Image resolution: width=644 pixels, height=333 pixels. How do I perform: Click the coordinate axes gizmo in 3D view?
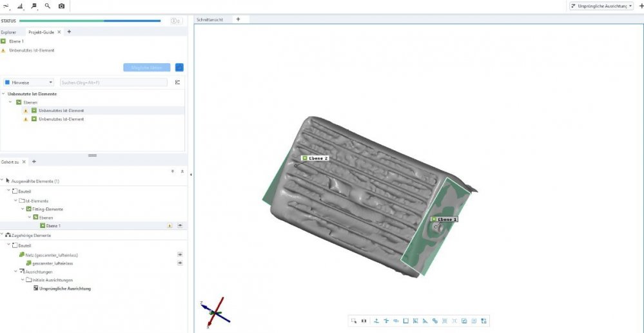213,312
